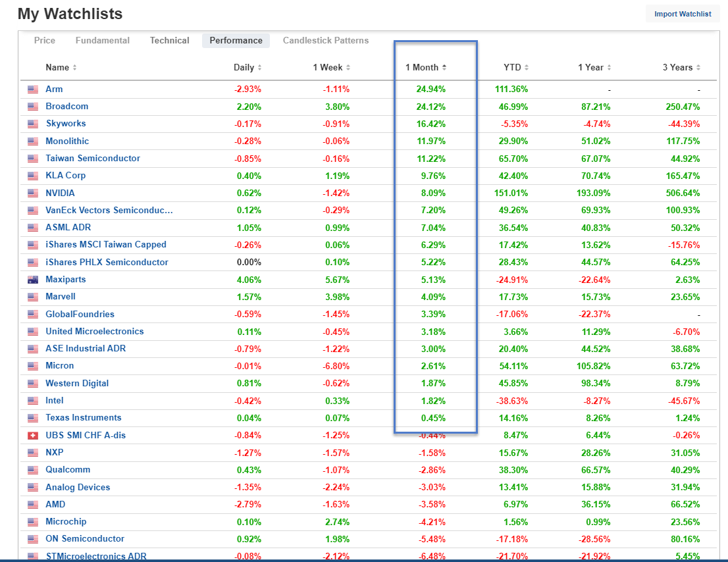Image resolution: width=728 pixels, height=562 pixels.
Task: Sort by 1 Month column arrows
Action: (444, 68)
